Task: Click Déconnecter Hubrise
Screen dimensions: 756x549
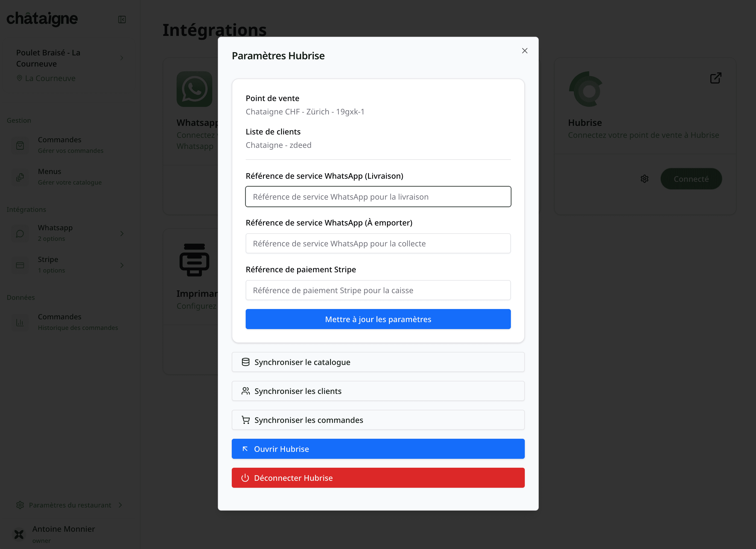Action: click(x=378, y=478)
